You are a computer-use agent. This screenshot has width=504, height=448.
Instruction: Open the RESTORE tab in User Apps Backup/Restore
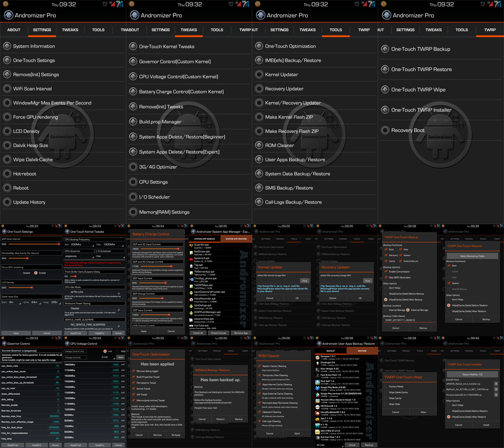pos(362,351)
